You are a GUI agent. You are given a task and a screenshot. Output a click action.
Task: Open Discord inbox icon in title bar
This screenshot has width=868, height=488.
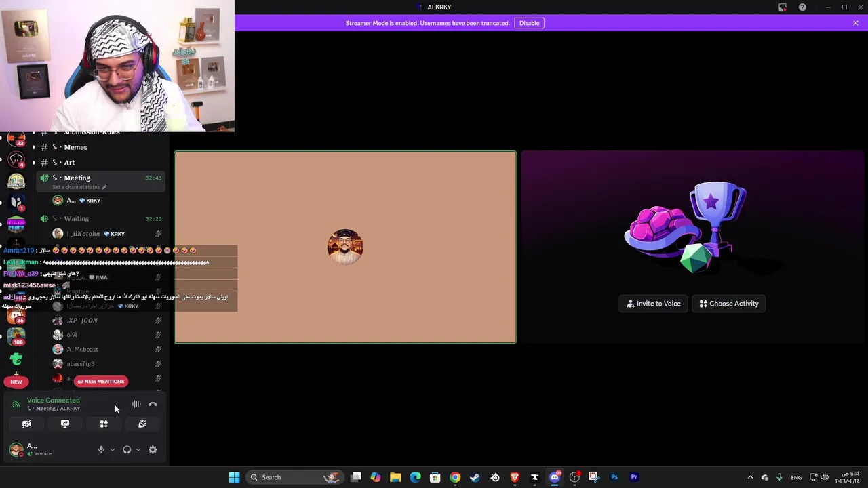(x=783, y=7)
